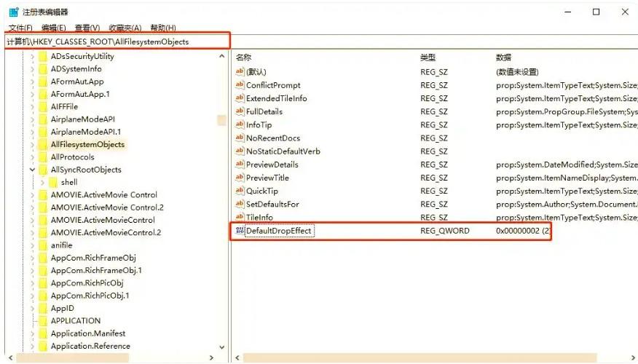Select the AppCom.RichFrameObj.1 key
Viewport: 638px width, 364px height.
[x=96, y=271]
